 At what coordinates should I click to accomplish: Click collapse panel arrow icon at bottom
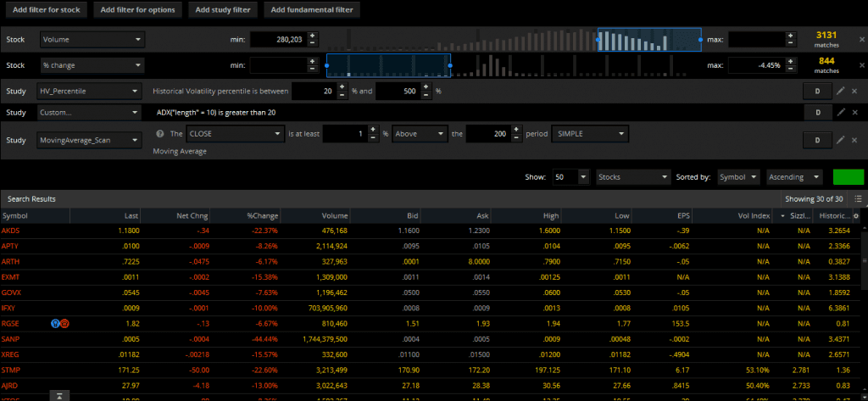59,395
